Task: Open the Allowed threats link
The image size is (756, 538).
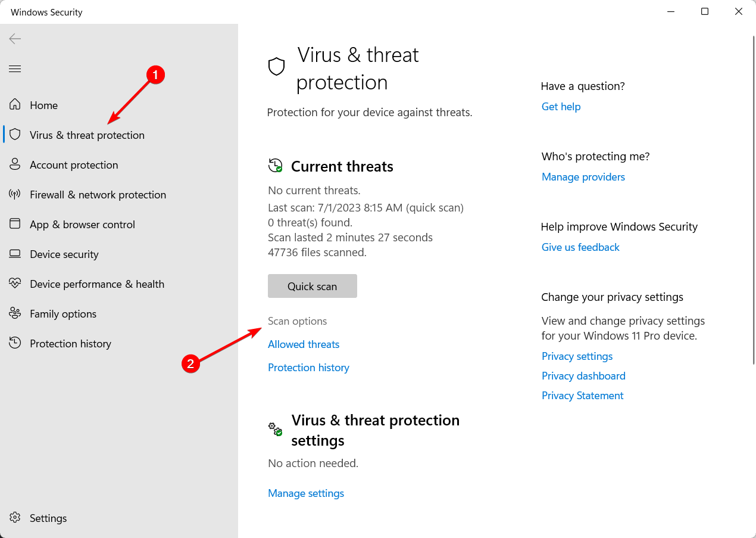Action: pyautogui.click(x=304, y=344)
